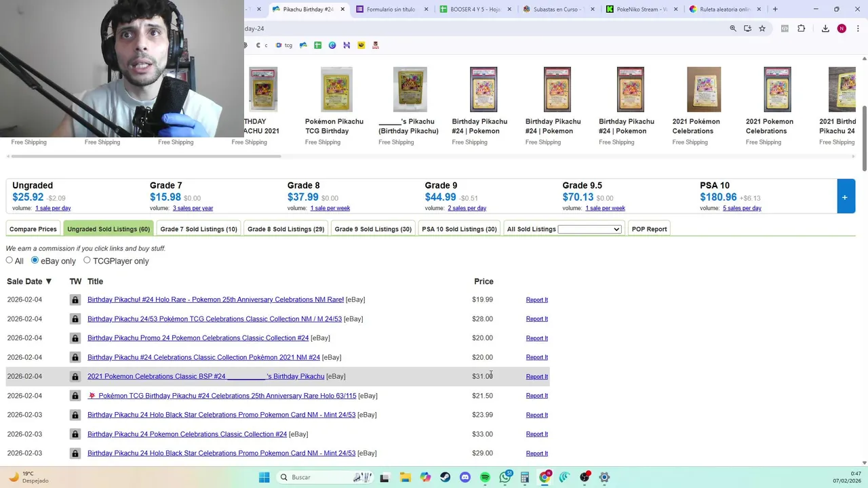Open the Grade 7 Sold Listings (10) tab

(199, 229)
